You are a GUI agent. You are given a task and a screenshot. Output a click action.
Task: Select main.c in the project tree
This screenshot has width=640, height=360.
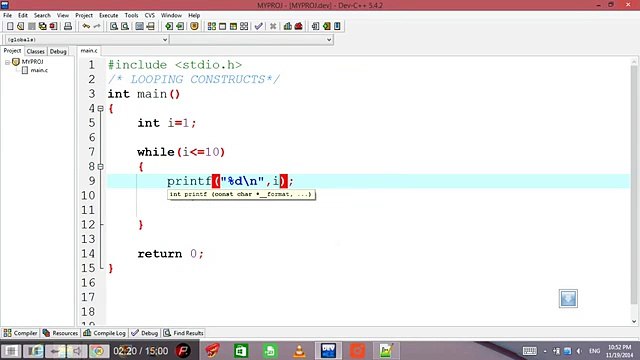(x=39, y=70)
